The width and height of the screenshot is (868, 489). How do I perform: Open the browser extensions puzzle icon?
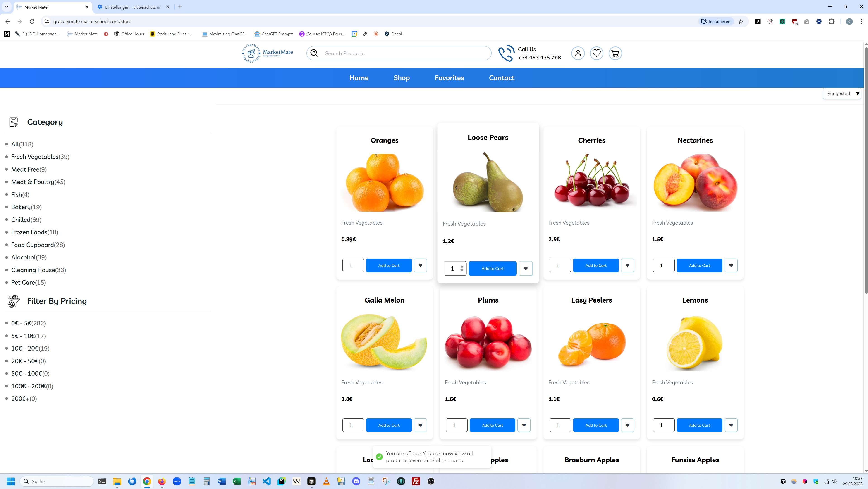coord(831,22)
